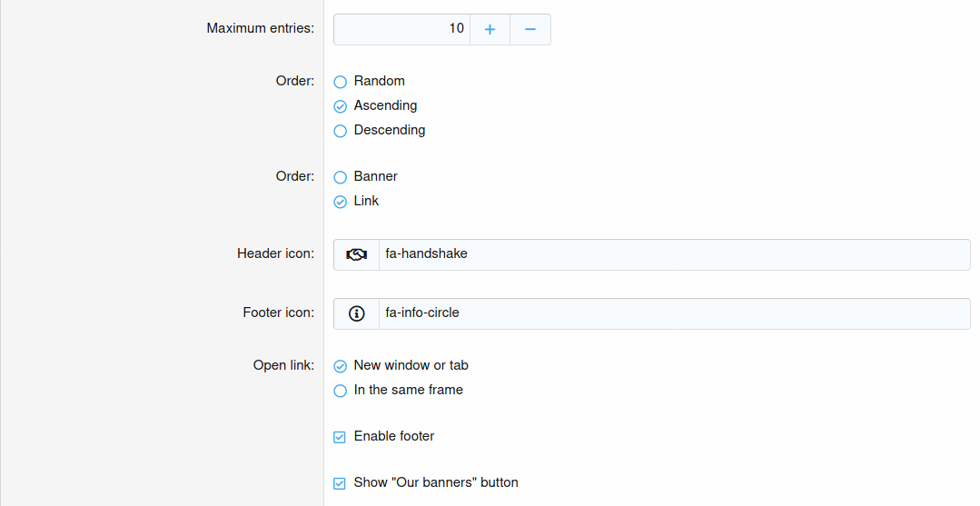
Task: Click the Open link label
Action: [283, 365]
